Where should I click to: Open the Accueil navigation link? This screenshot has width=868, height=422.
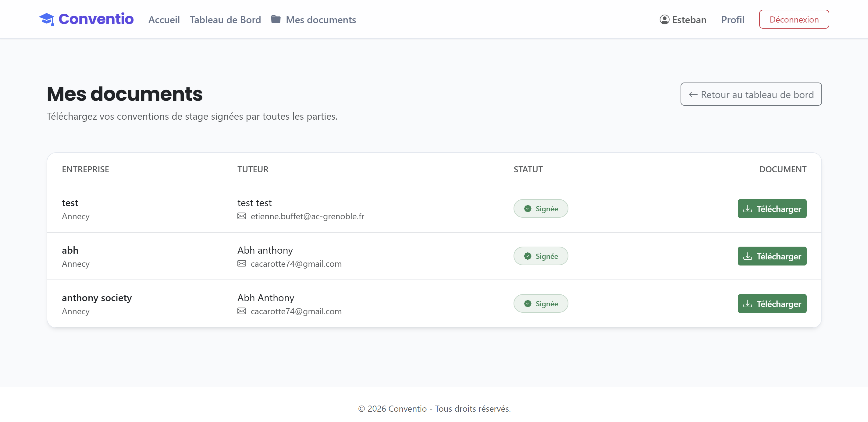pos(164,19)
